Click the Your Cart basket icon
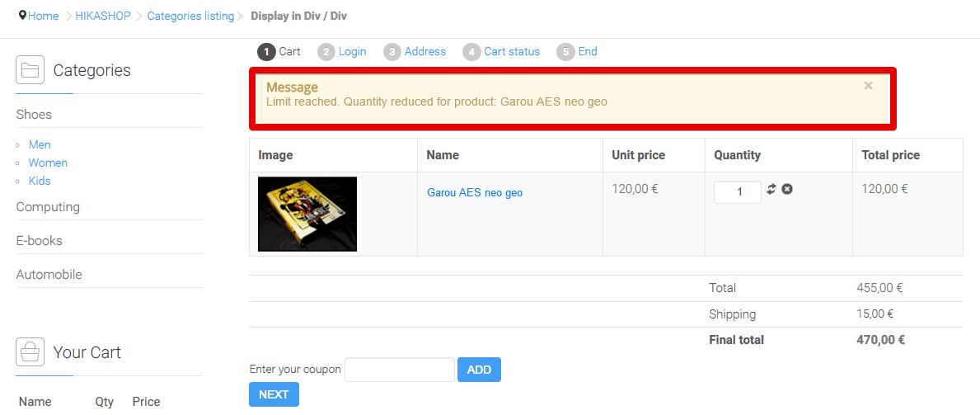The height and width of the screenshot is (415, 980). tap(30, 351)
